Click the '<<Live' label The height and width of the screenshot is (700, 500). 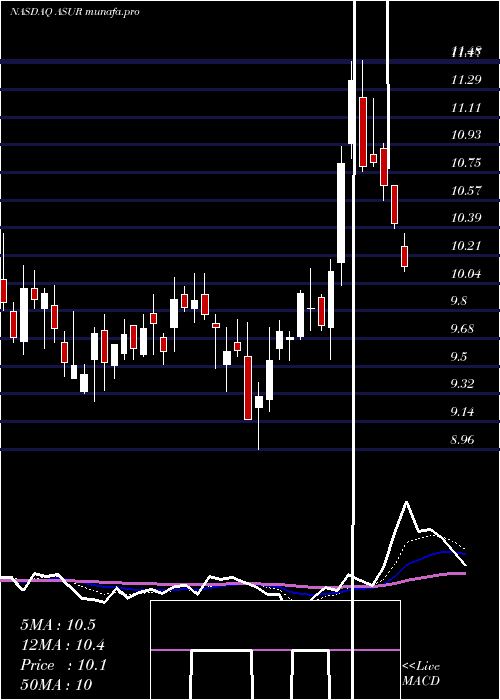pos(421,667)
